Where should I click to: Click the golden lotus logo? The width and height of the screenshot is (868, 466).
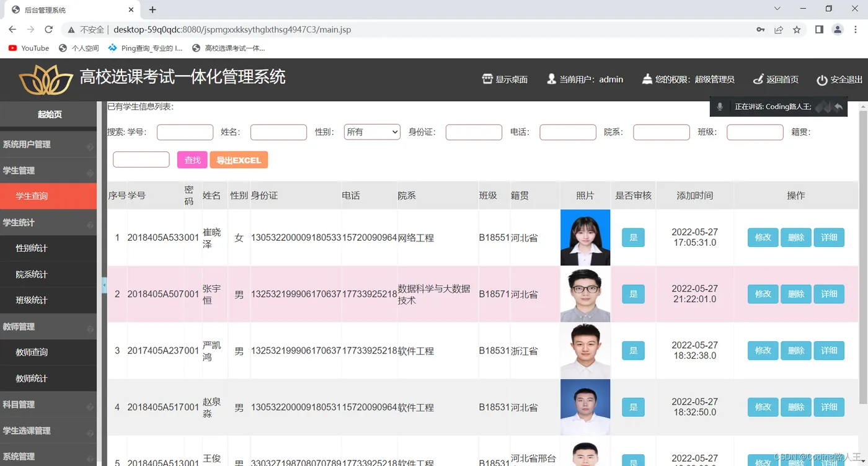[46, 80]
